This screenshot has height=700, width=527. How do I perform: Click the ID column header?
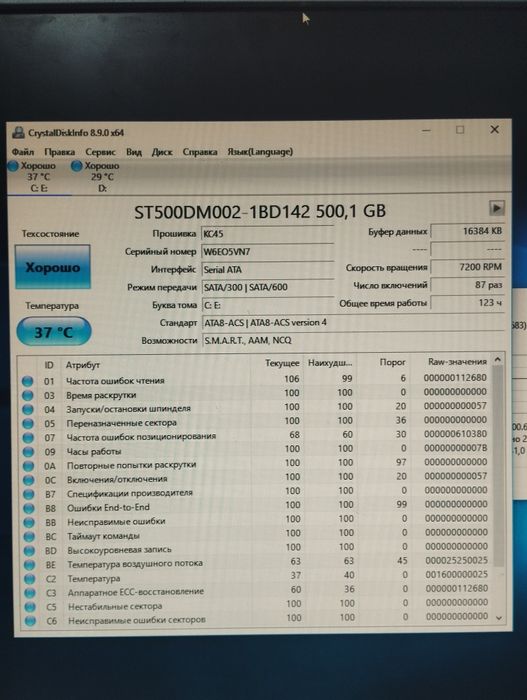pyautogui.click(x=49, y=365)
